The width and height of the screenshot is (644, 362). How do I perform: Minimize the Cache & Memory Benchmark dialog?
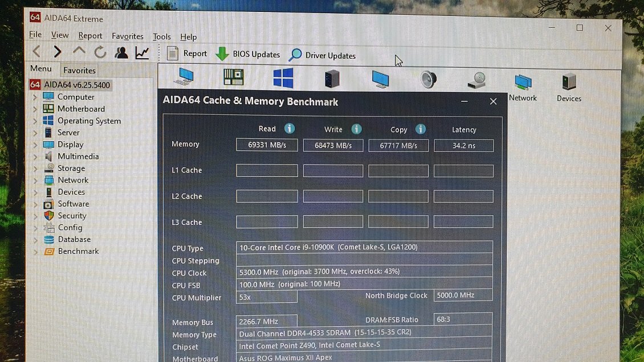tap(464, 101)
